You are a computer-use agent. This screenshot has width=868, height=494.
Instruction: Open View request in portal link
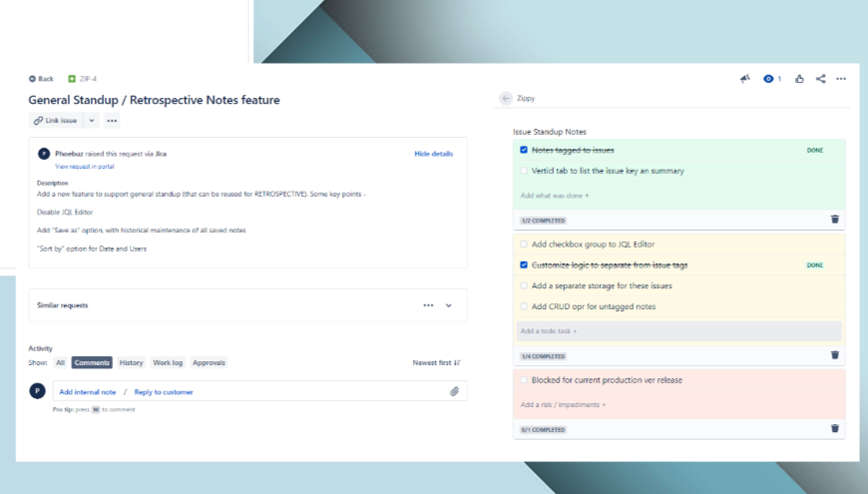click(x=85, y=166)
